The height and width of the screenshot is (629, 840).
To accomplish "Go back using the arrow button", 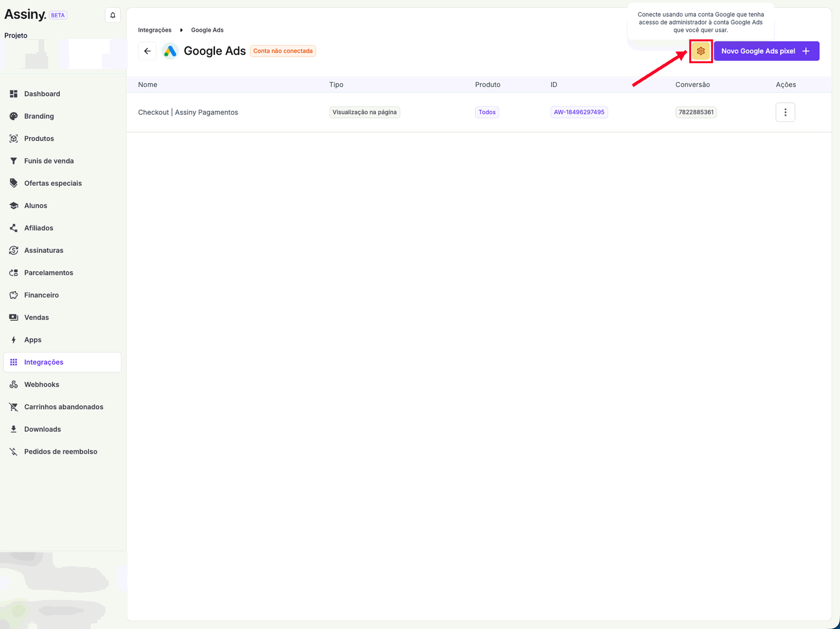I will (147, 51).
